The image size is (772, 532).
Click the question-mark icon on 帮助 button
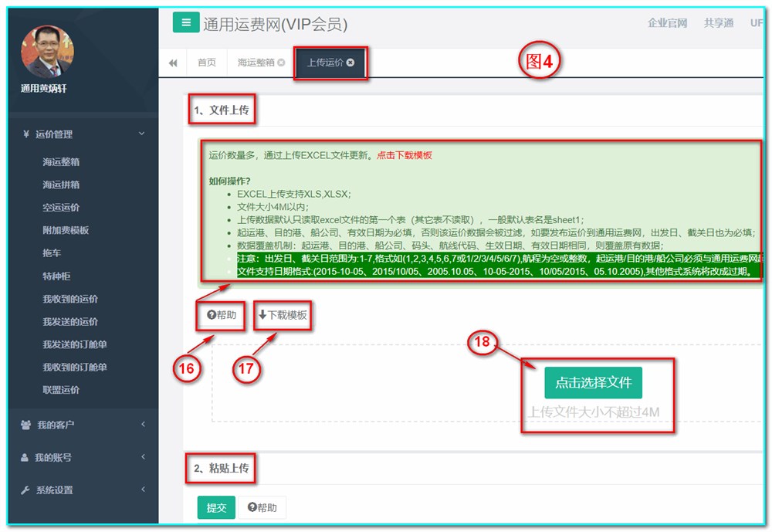(210, 313)
